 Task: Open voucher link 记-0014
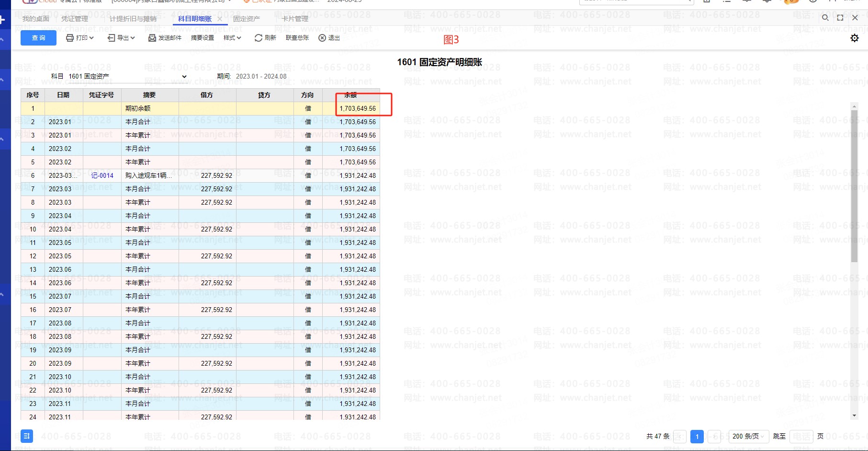tap(102, 175)
